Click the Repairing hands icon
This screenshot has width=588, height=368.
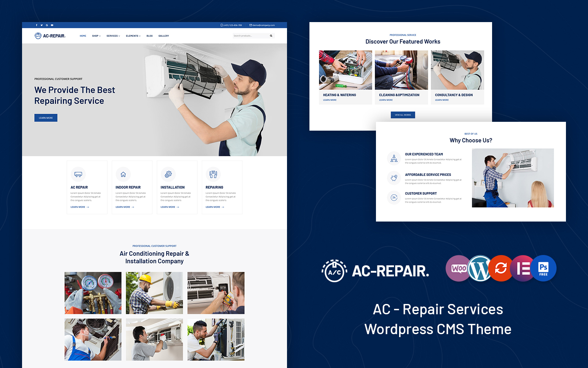click(214, 174)
